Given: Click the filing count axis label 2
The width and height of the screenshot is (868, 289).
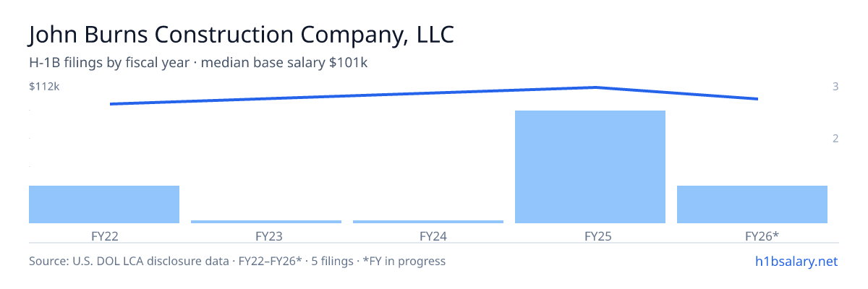Looking at the screenshot, I should (835, 139).
